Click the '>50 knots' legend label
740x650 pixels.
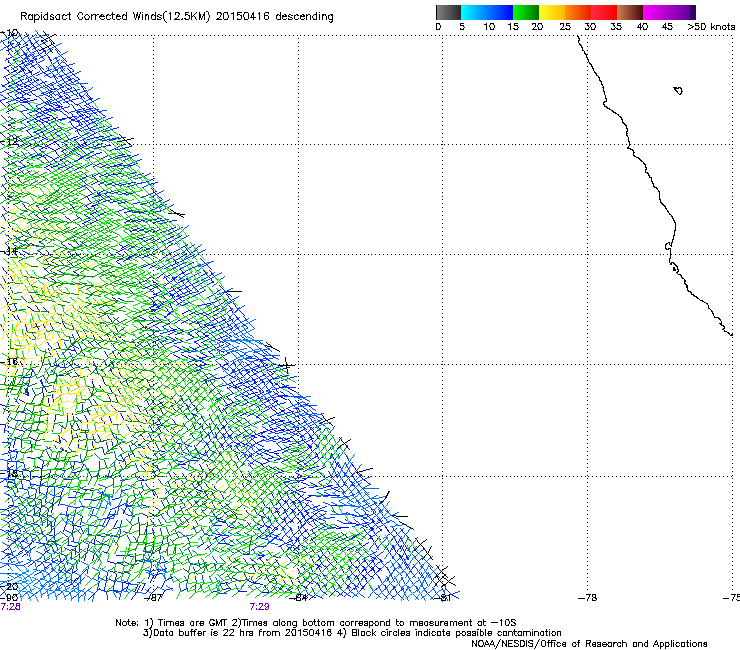[x=711, y=27]
